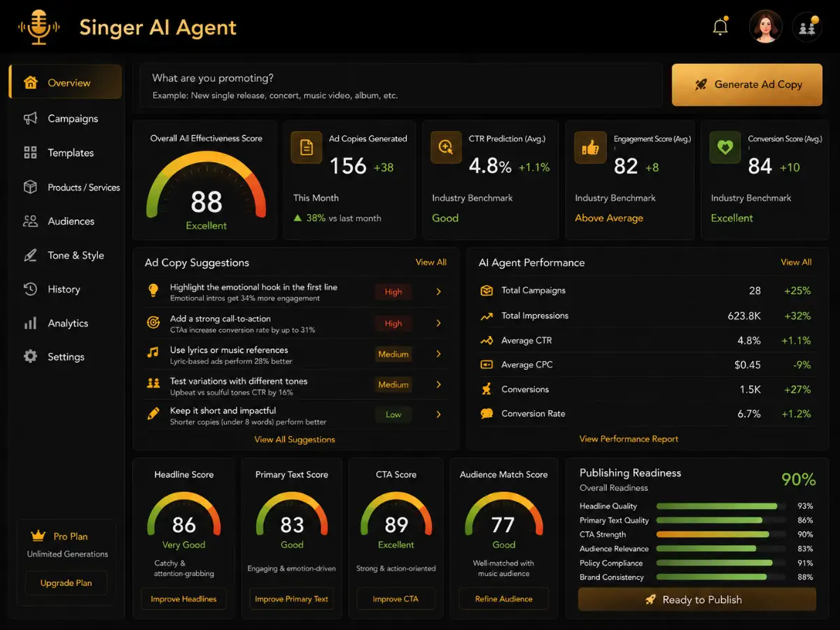Click the Audiences people icon
The width and height of the screenshot is (840, 630).
point(30,221)
